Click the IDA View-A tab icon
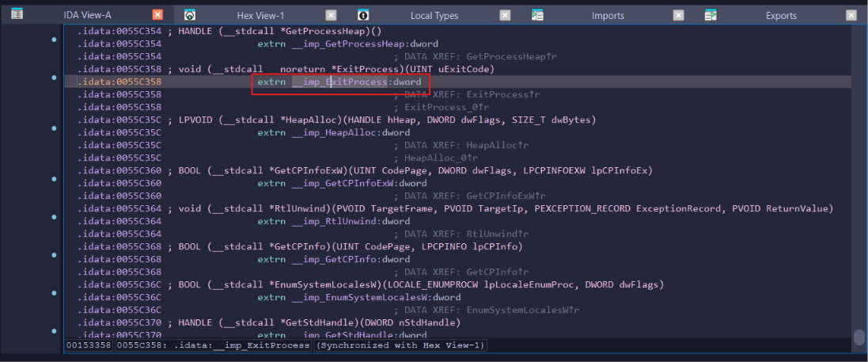This screenshot has width=868, height=362. (17, 14)
